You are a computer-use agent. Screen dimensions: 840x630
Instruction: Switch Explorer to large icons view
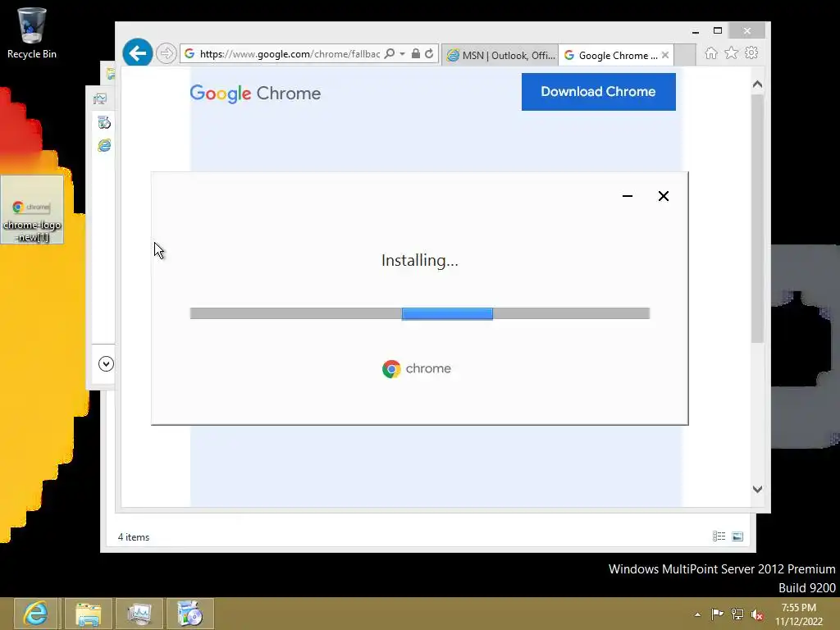(x=737, y=536)
